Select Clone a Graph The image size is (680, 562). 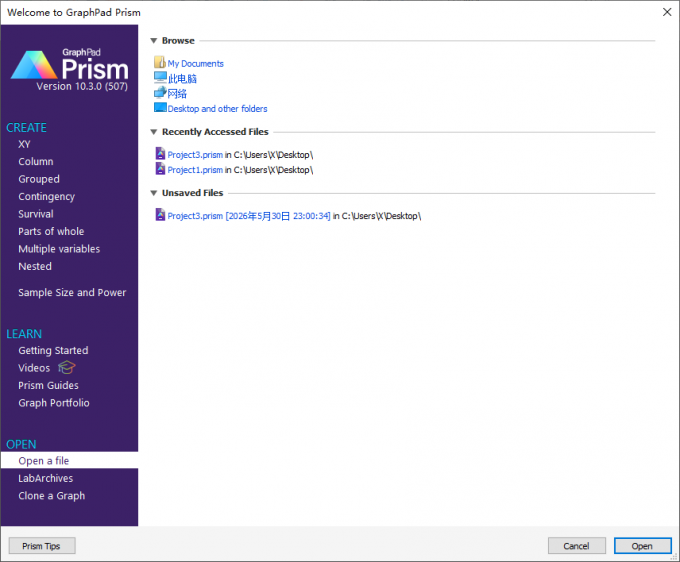pos(52,496)
